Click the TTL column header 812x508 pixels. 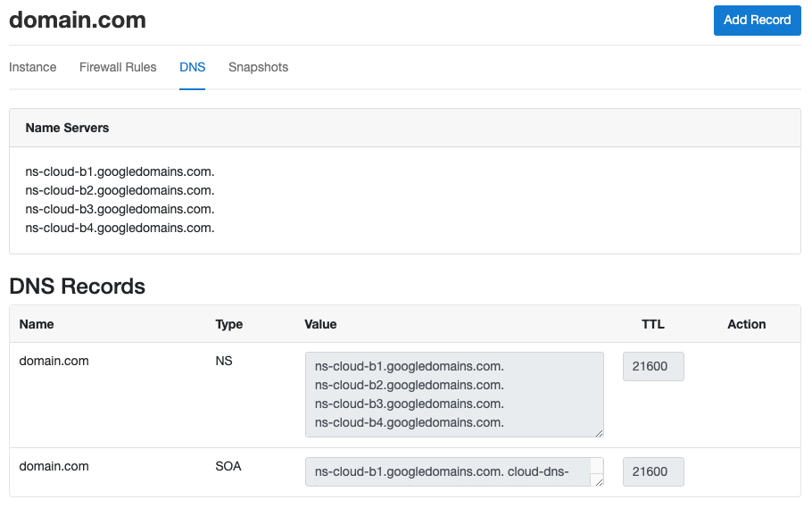(652, 324)
